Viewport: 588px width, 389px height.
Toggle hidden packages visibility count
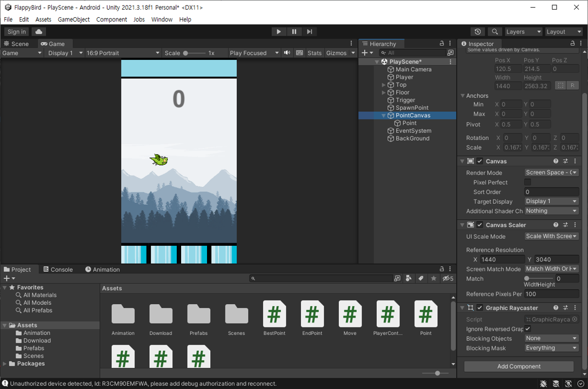[447, 278]
